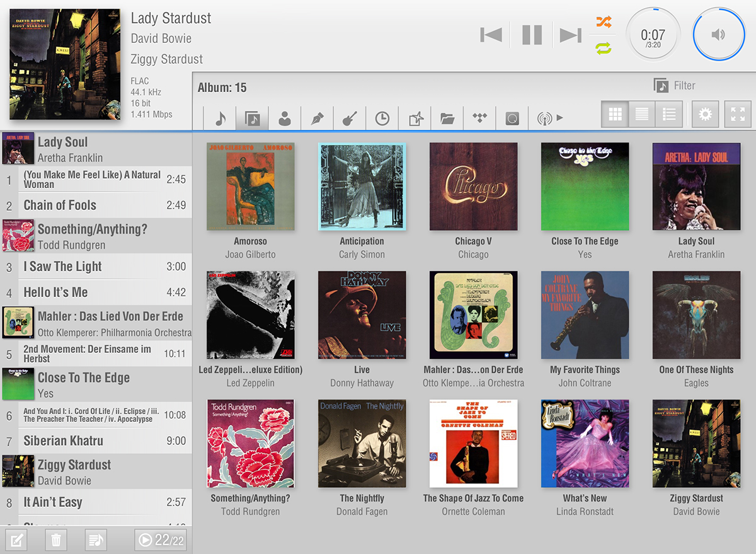Toggle repeat mode
The image size is (756, 554).
pos(604,48)
